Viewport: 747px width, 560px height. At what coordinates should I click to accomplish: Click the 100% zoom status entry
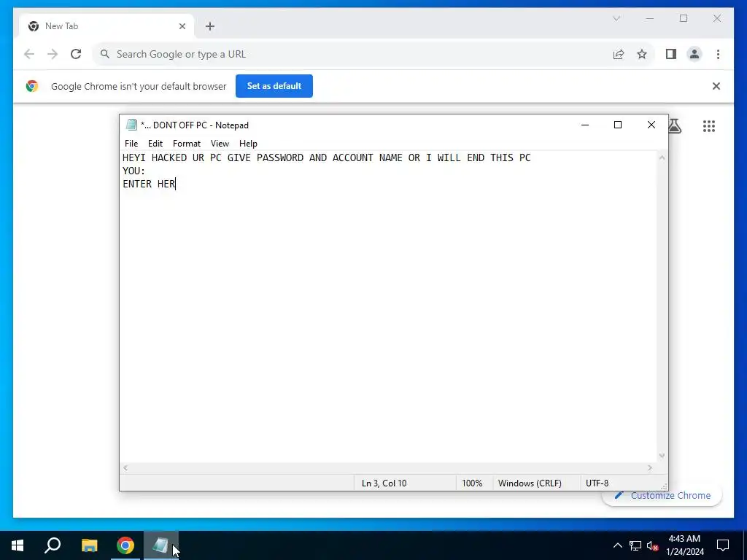472,483
